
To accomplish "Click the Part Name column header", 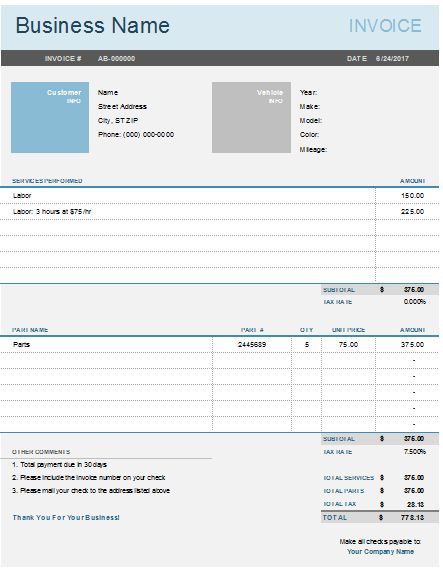I will 30,330.
